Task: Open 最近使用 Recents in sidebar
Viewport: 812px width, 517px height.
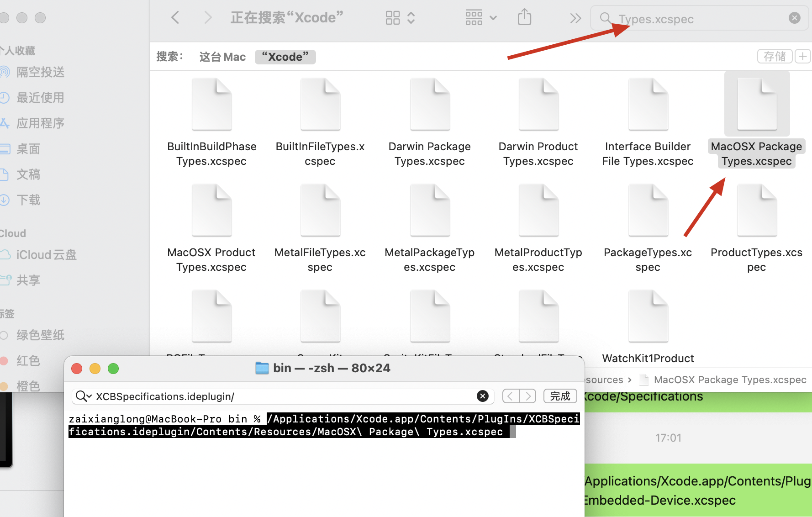Action: (x=40, y=98)
